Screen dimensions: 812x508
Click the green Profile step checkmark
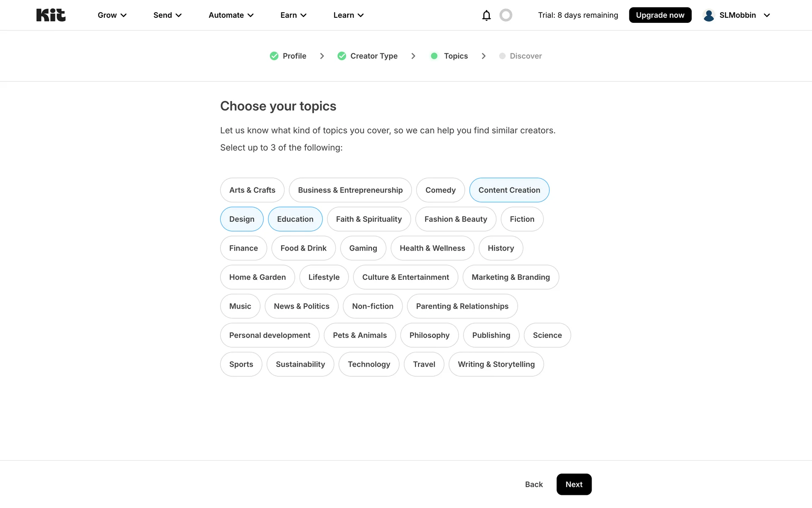[274, 56]
